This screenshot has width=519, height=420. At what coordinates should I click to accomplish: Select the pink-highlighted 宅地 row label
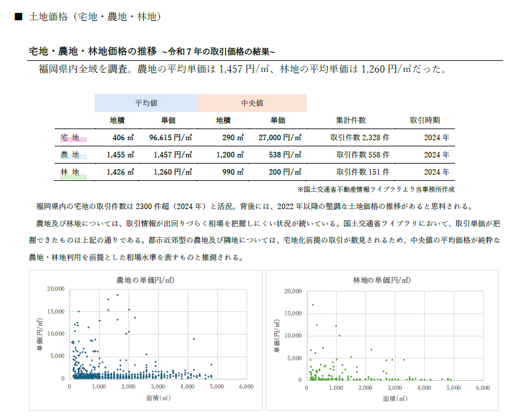[x=70, y=137]
